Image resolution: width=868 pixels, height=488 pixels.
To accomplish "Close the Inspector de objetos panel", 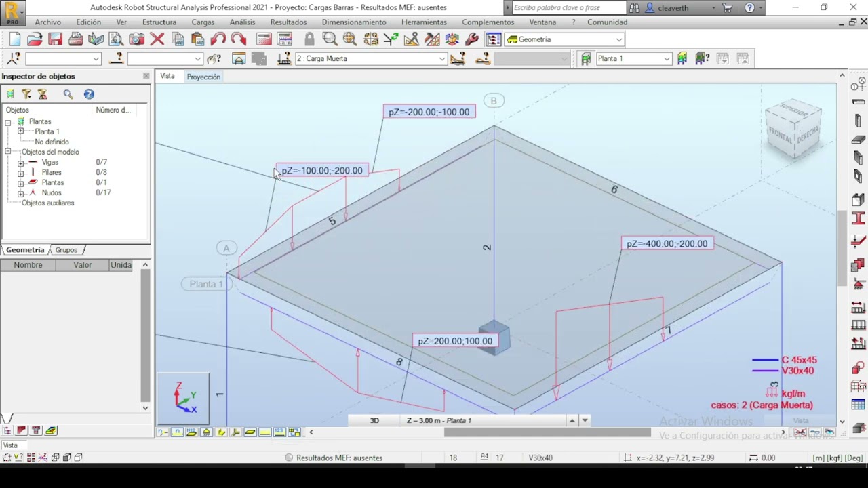I will pos(146,76).
